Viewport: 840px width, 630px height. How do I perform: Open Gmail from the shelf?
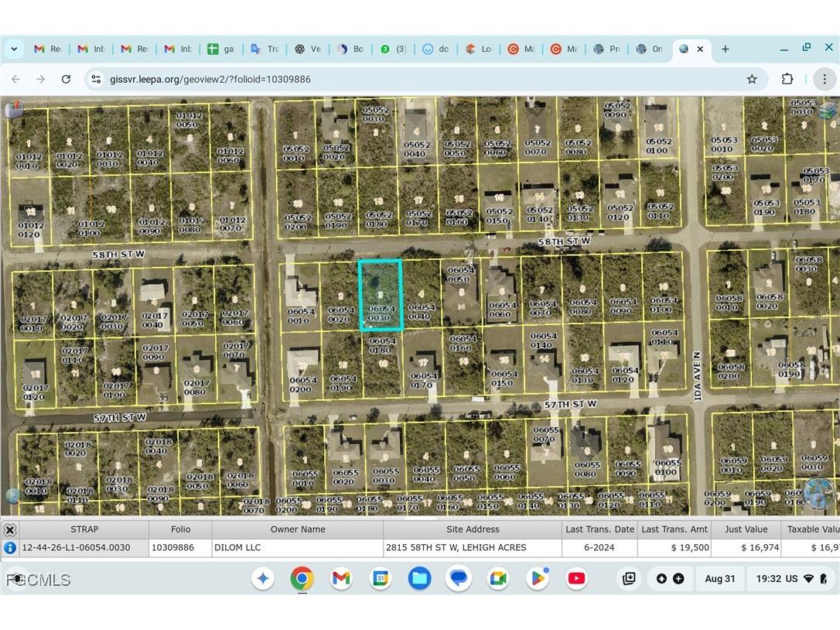340,578
